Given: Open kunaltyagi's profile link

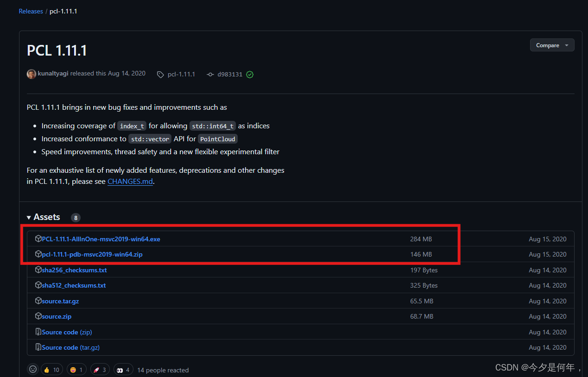Looking at the screenshot, I should click(53, 74).
